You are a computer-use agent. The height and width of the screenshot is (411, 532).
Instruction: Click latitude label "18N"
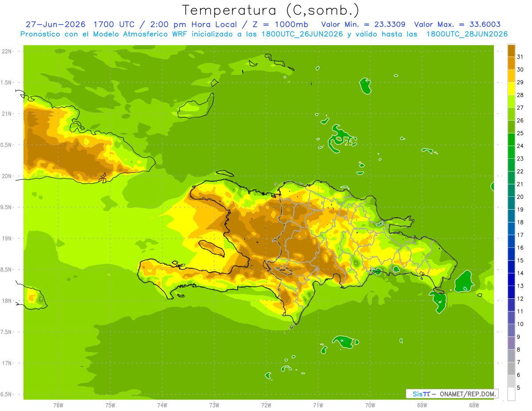click(x=7, y=301)
